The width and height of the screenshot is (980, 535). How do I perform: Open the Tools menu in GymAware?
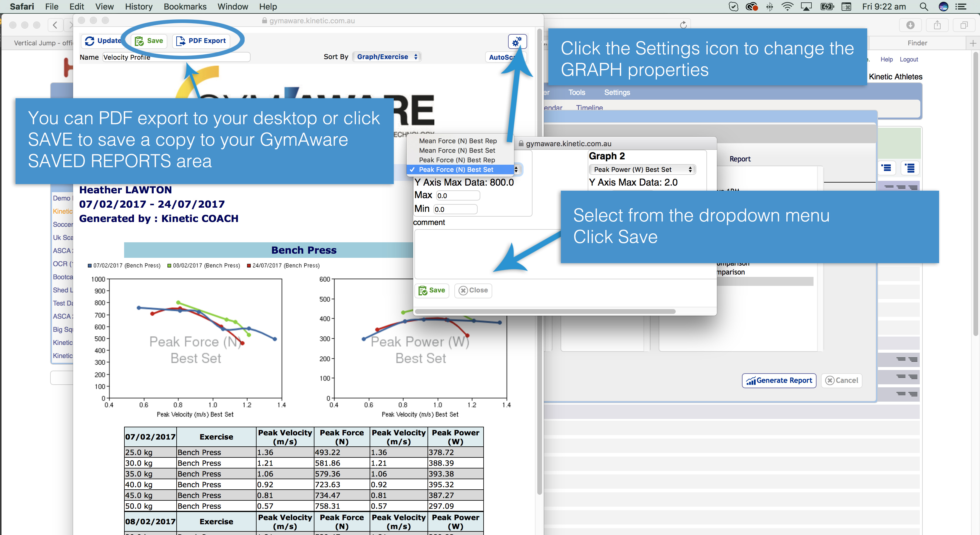pyautogui.click(x=577, y=92)
